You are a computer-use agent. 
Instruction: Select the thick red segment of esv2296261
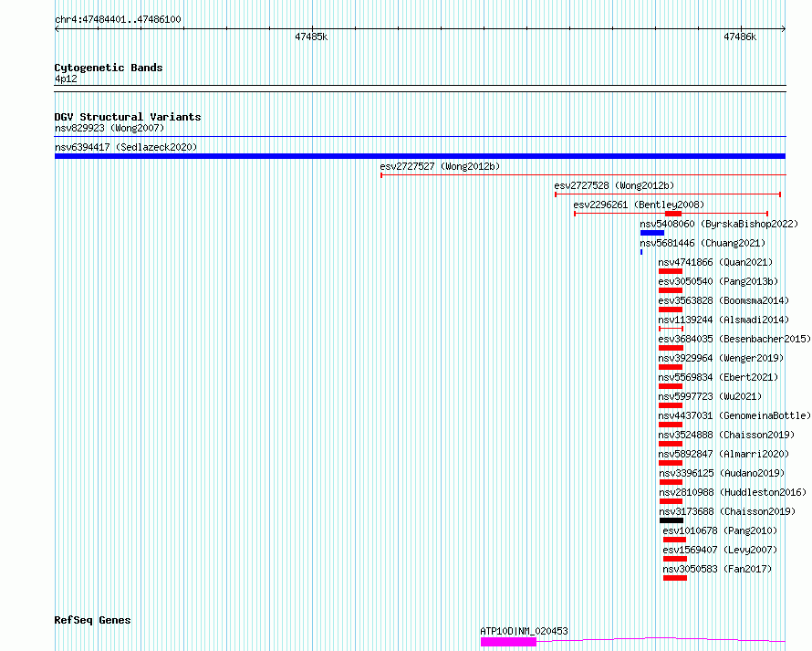(673, 214)
